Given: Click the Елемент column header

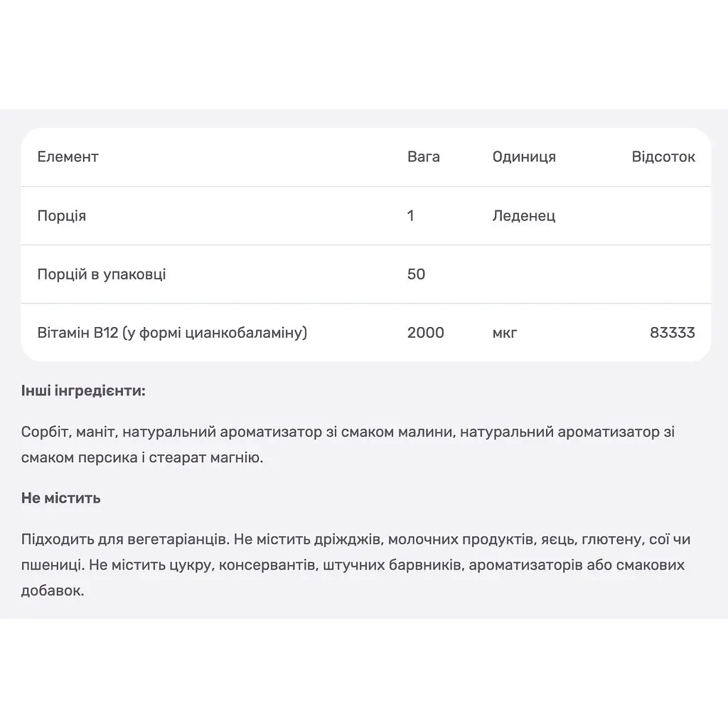Looking at the screenshot, I should 68,157.
